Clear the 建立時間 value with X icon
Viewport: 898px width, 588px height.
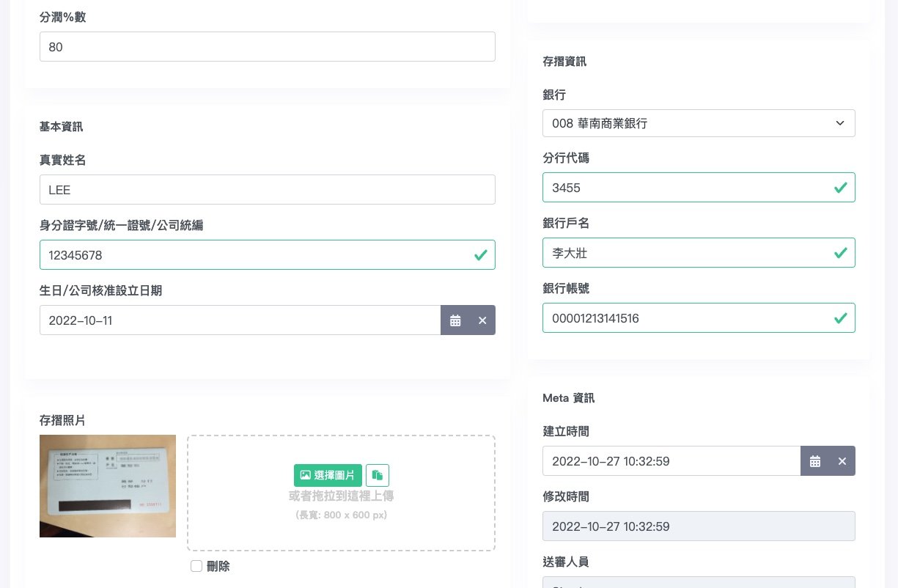[842, 461]
